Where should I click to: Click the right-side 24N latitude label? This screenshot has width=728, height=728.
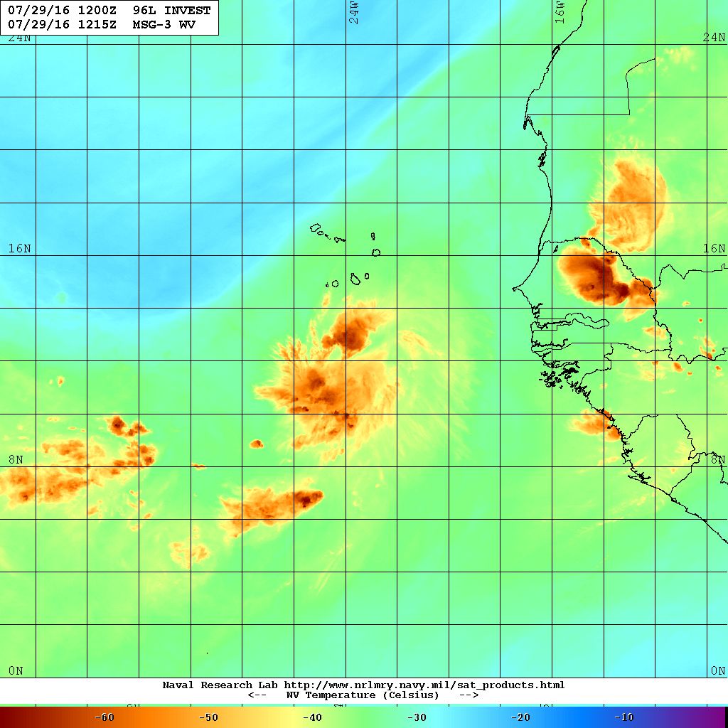click(714, 38)
